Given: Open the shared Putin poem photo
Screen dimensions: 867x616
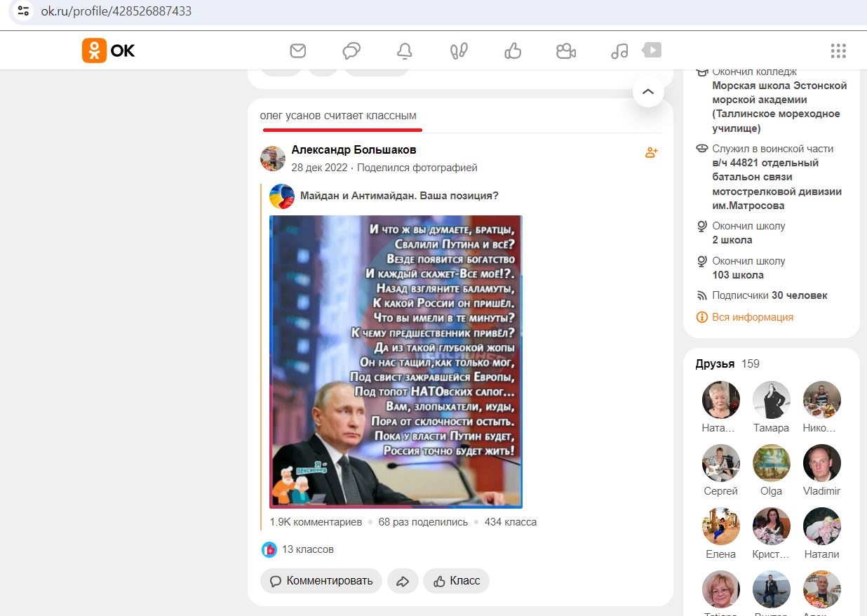Looking at the screenshot, I should (x=396, y=361).
